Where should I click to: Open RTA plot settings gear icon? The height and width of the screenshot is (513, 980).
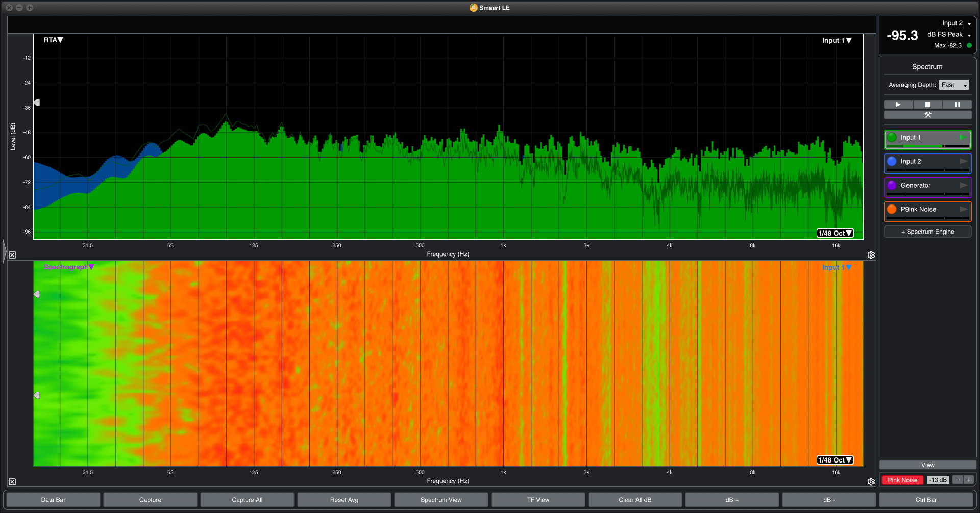871,255
